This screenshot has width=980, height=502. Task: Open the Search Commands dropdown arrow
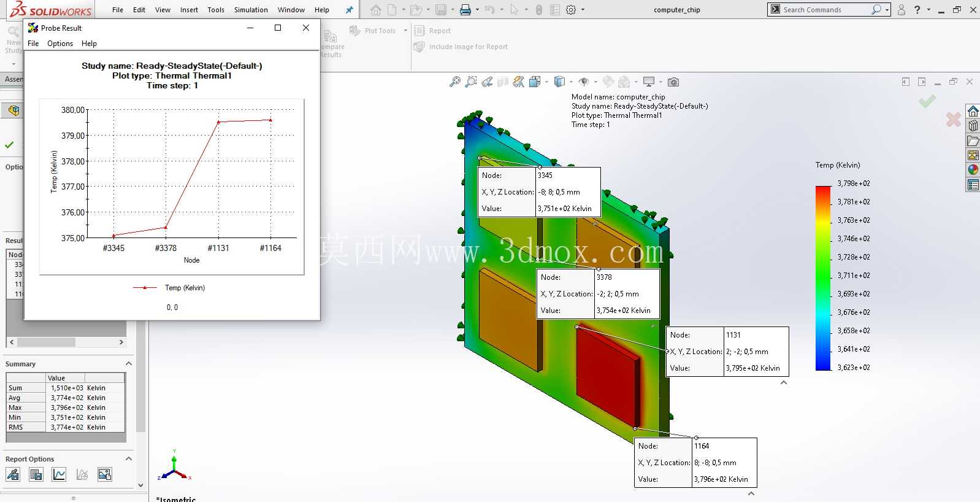(887, 10)
